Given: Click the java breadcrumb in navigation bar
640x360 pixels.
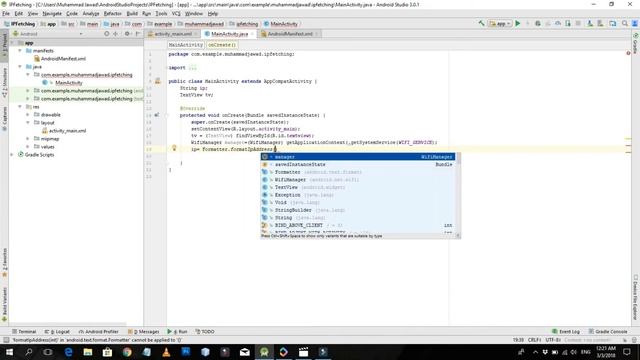Looking at the screenshot, I should pos(112,24).
